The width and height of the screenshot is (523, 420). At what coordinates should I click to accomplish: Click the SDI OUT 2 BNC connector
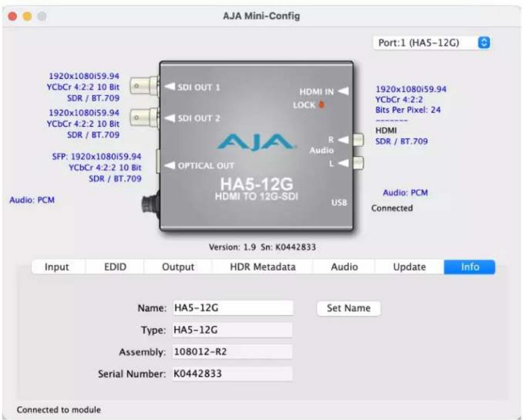click(x=145, y=117)
